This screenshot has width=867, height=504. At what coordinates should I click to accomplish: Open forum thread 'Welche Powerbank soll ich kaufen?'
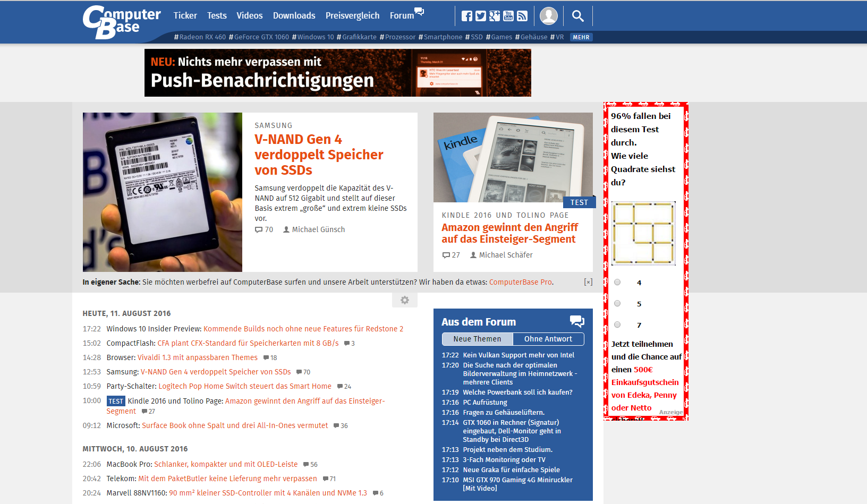point(517,392)
